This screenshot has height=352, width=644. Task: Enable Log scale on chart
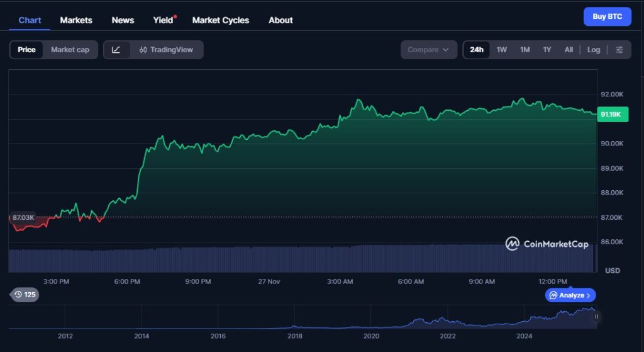point(594,50)
